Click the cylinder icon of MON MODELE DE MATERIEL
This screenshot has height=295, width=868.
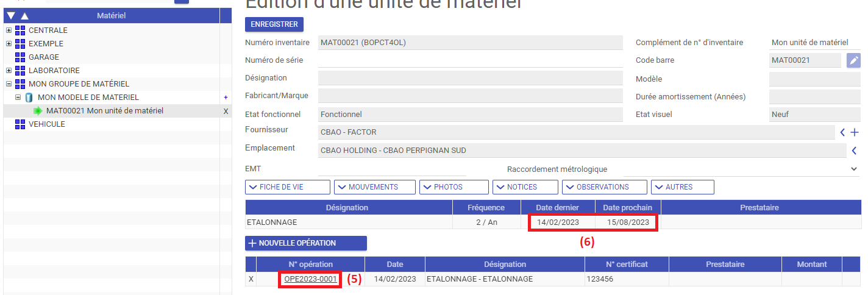tap(29, 98)
